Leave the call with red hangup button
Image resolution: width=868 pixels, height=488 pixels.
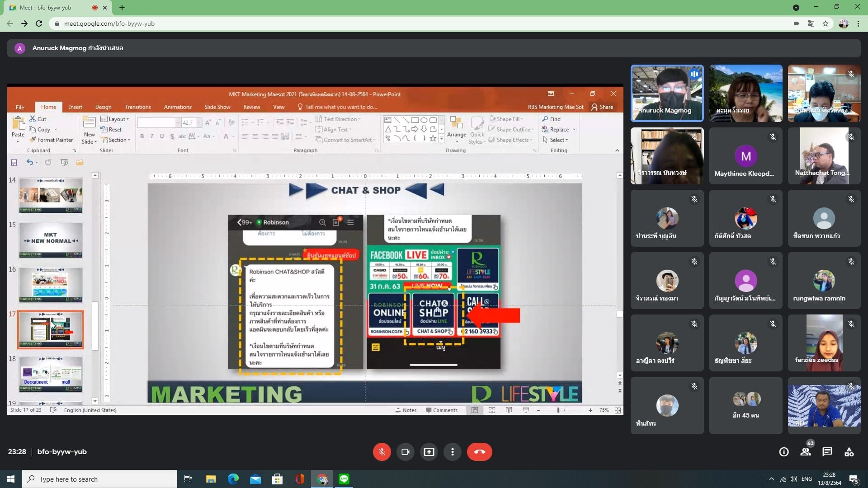(x=479, y=452)
